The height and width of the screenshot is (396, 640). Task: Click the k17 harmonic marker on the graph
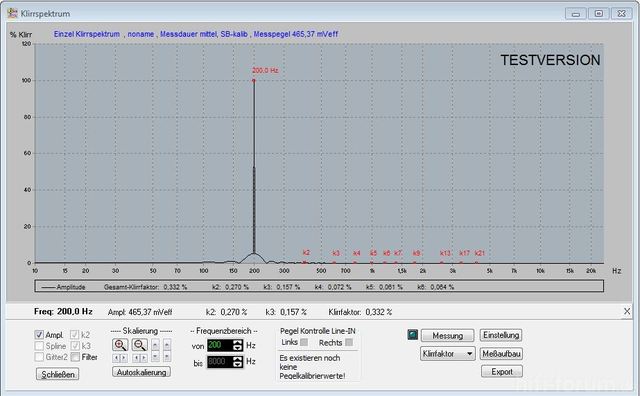coord(464,253)
